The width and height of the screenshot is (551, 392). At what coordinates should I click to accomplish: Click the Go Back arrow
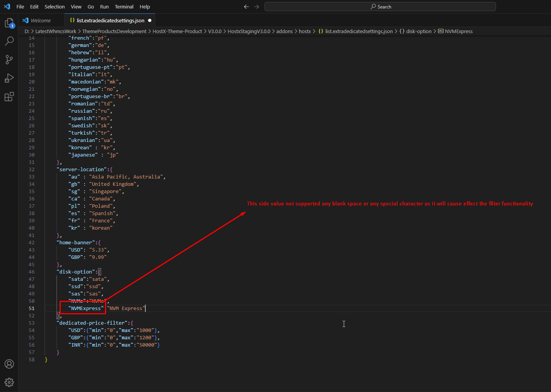[x=246, y=7]
